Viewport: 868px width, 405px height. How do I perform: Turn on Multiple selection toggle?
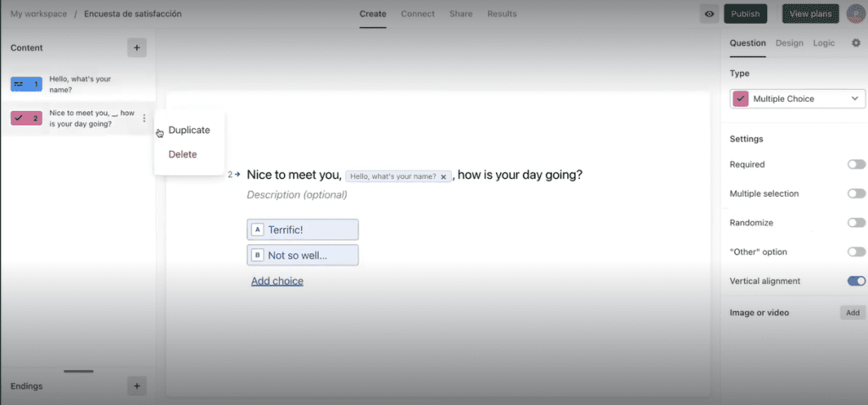click(x=856, y=194)
